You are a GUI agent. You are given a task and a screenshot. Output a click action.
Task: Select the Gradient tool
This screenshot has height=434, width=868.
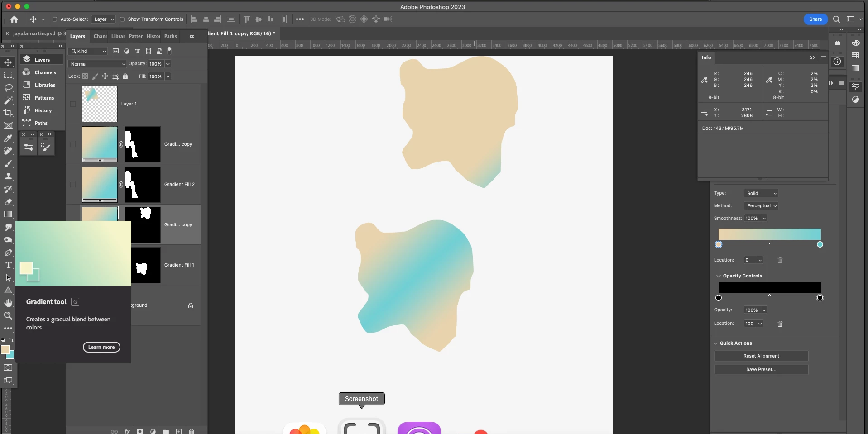point(8,214)
